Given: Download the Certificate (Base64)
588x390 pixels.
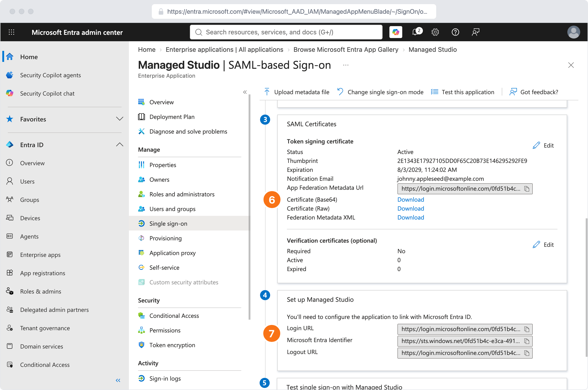Looking at the screenshot, I should pos(410,200).
